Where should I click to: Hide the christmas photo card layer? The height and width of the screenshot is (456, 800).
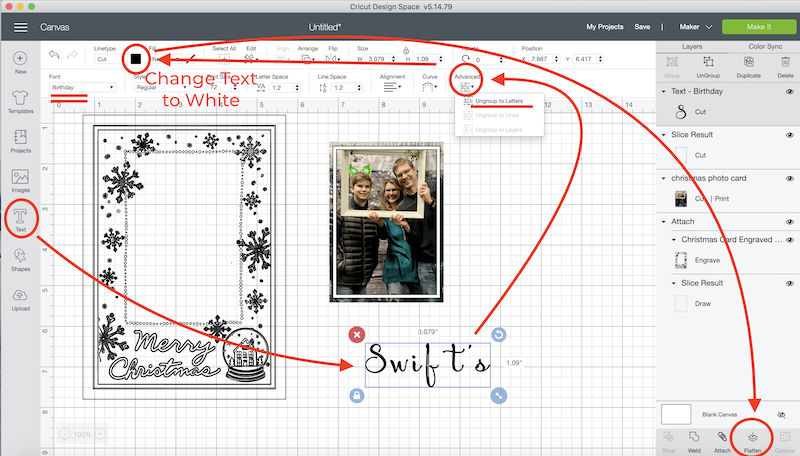tap(789, 179)
